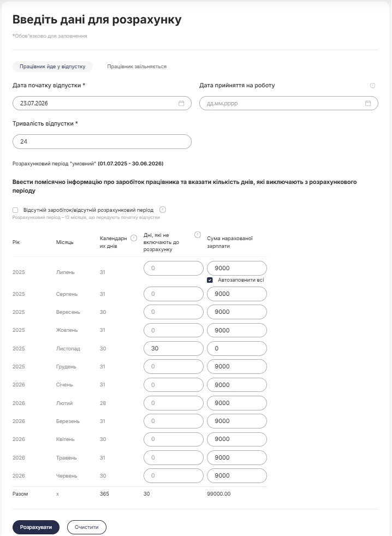
Task: Click salary field for Лютий 2026
Action: coord(237,403)
